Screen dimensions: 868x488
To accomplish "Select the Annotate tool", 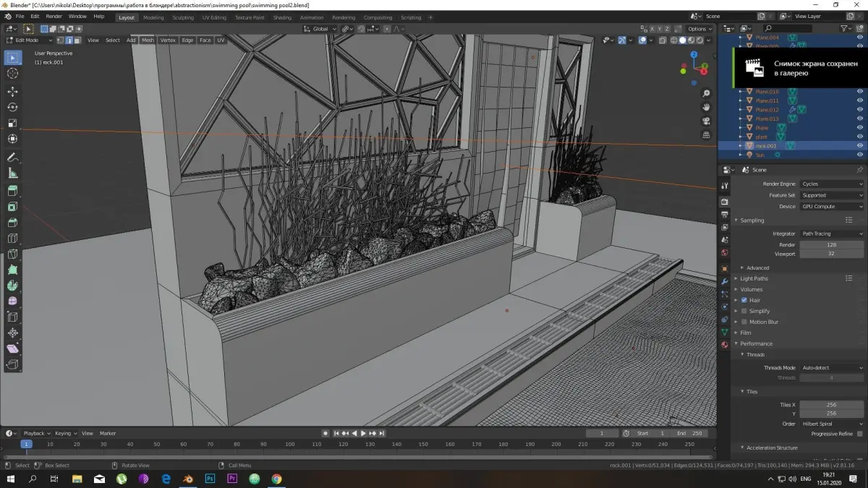I will coord(12,158).
